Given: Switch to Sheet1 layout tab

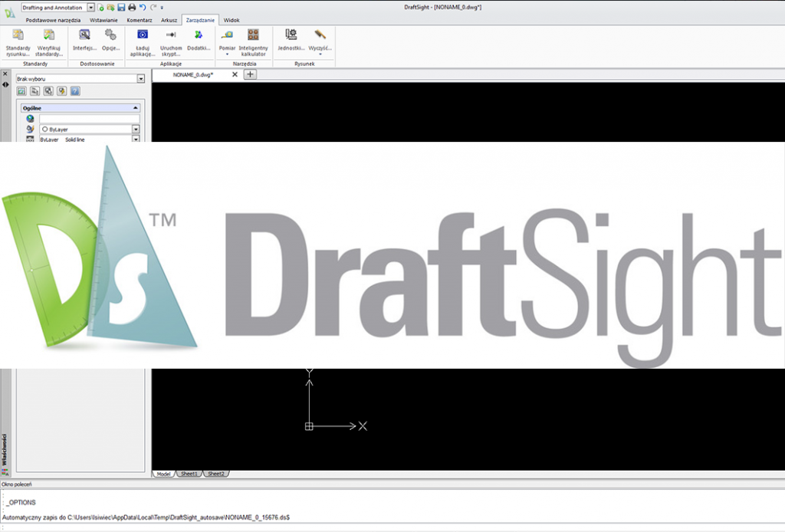Looking at the screenshot, I should (x=189, y=474).
